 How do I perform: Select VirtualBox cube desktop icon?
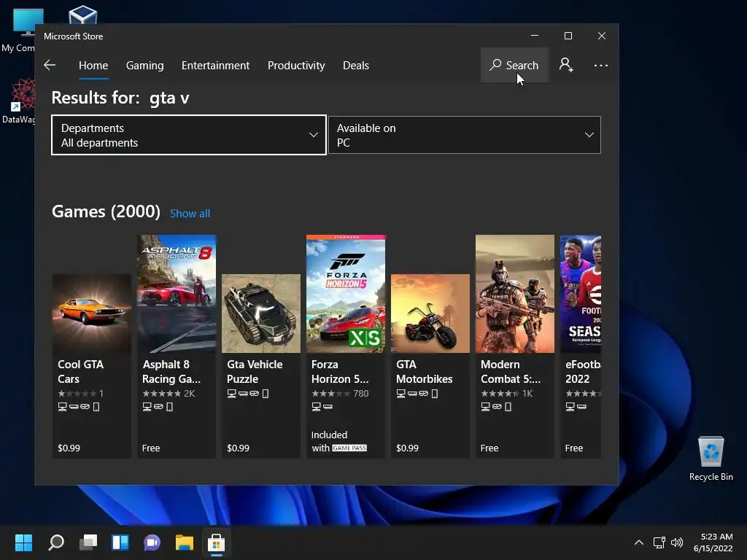point(83,15)
